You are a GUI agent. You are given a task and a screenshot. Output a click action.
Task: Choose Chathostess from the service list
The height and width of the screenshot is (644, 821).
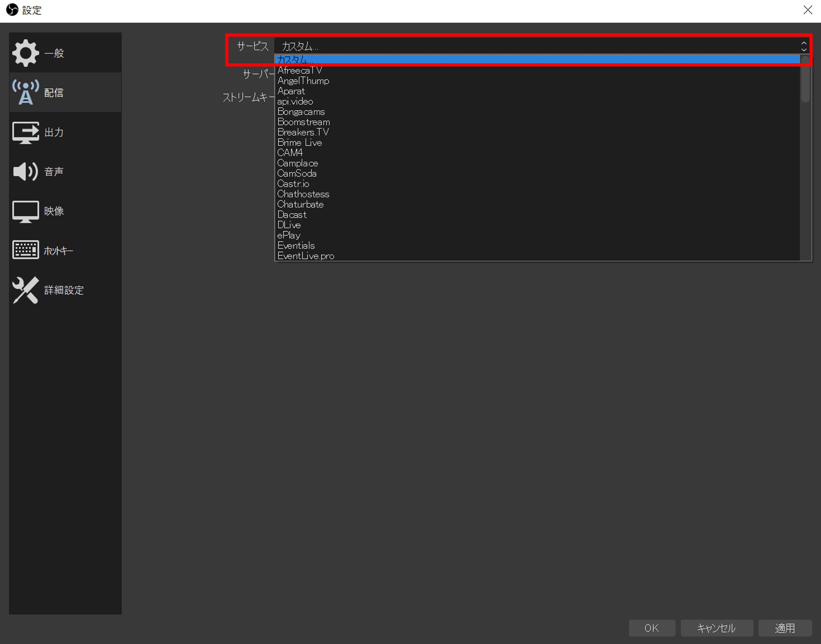point(537,194)
